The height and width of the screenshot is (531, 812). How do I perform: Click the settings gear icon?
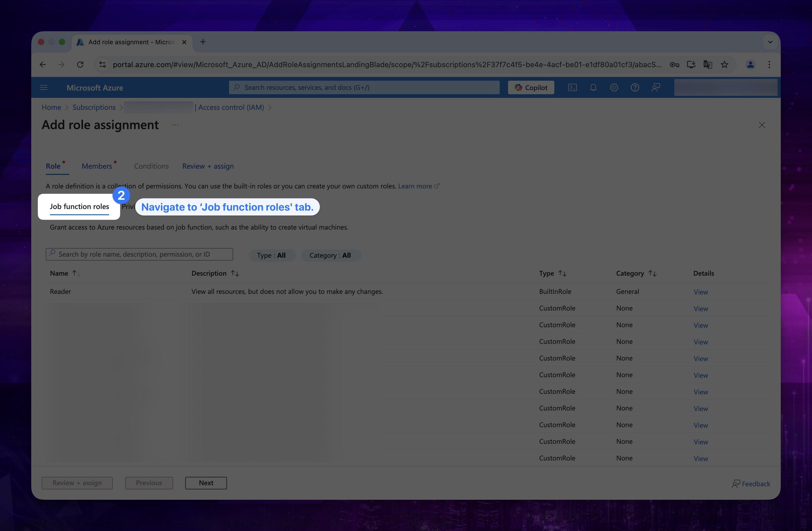[x=614, y=88]
